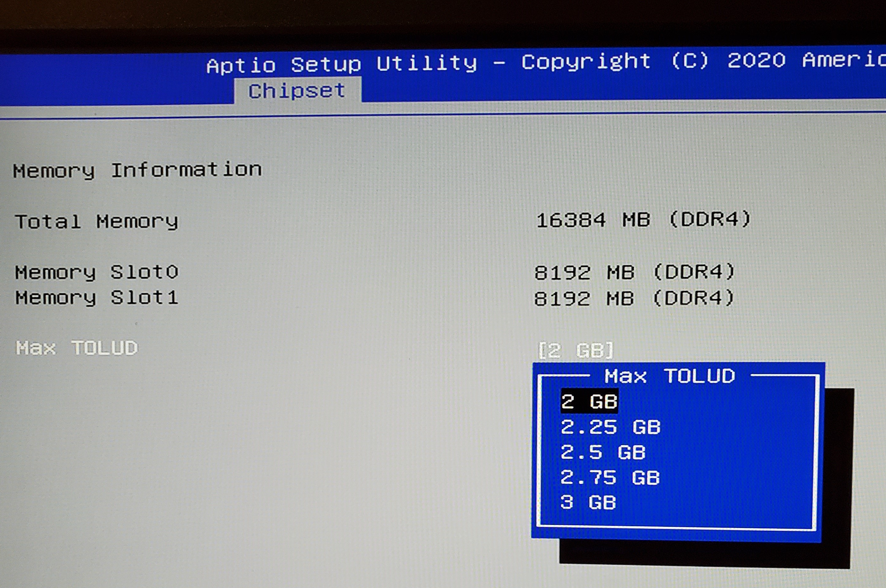Select 2.75 GB from Max TOLUD list
The height and width of the screenshot is (588, 886).
[x=610, y=478]
